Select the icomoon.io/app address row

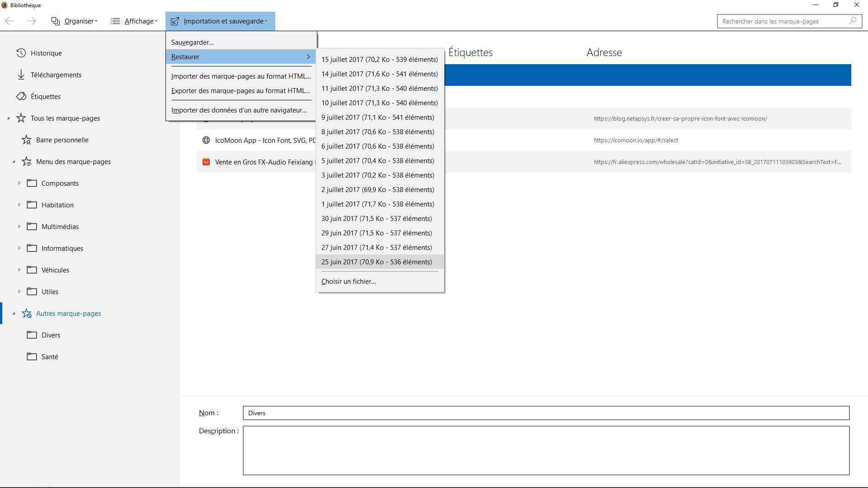[x=636, y=140]
